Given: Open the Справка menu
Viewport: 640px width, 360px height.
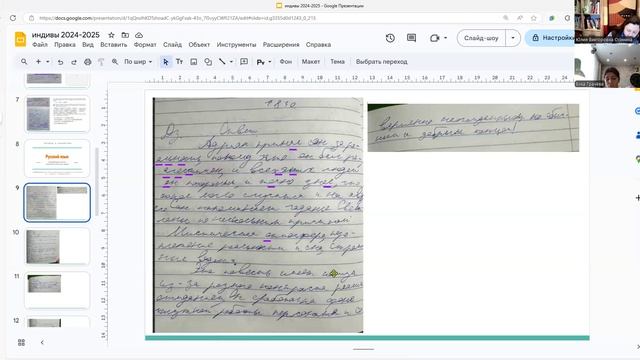Looking at the screenshot, I should pyautogui.click(x=318, y=44).
